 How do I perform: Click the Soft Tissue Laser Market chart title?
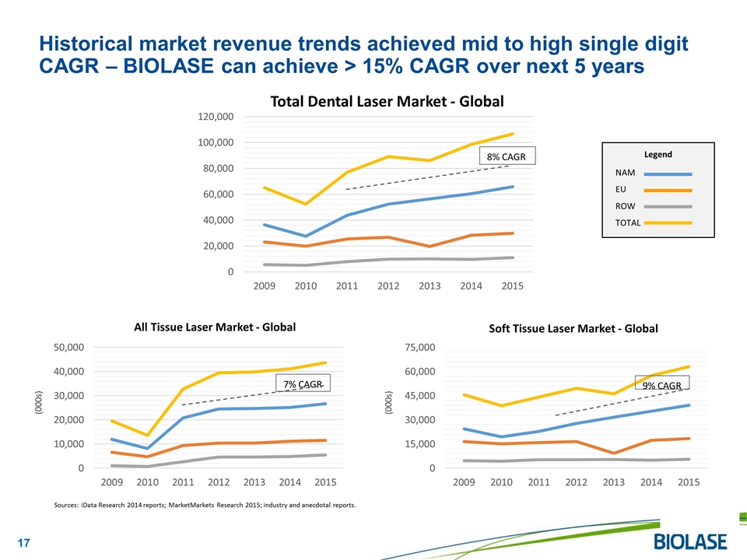coord(573,328)
